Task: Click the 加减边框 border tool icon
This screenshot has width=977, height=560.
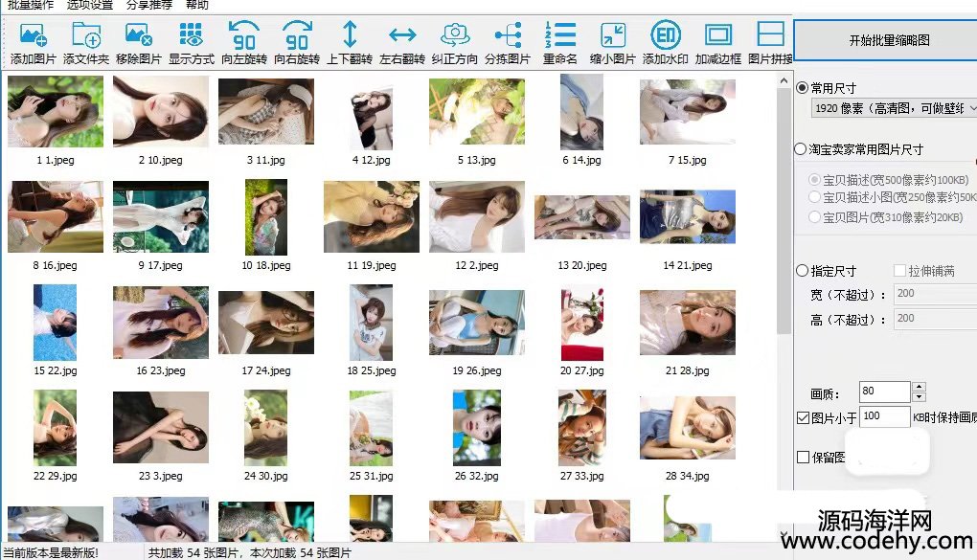Action: pos(717,34)
